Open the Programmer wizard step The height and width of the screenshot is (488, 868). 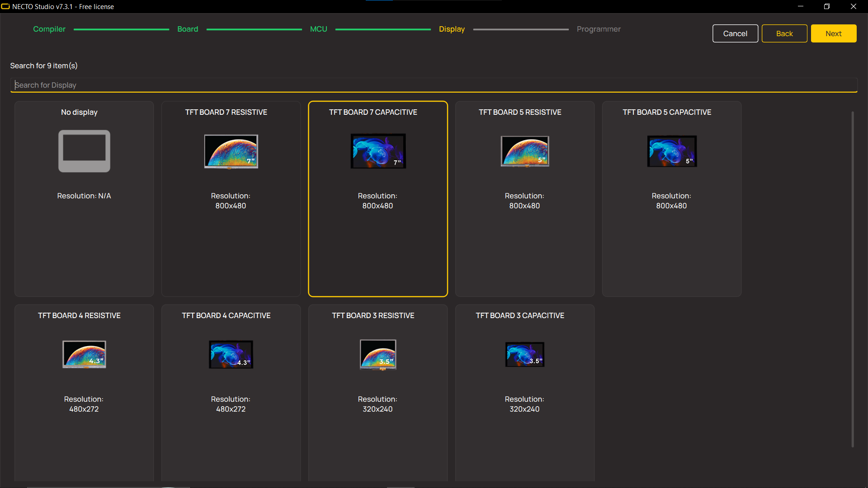click(599, 29)
